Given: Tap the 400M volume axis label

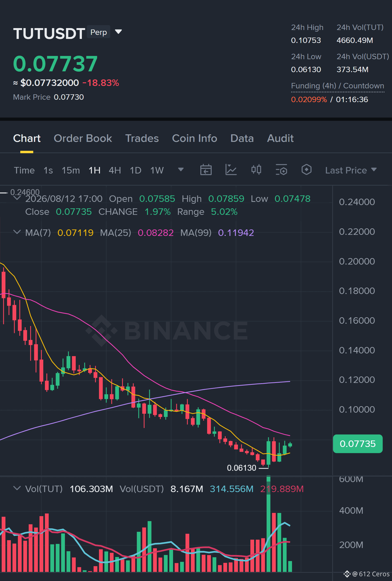Looking at the screenshot, I should pos(351,510).
